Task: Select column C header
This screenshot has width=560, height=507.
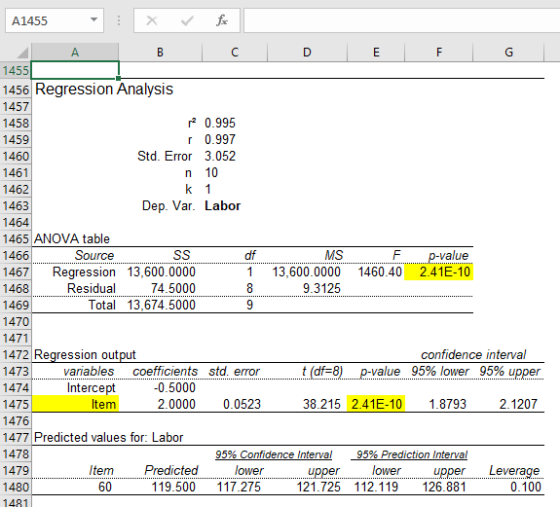Action: [234, 52]
